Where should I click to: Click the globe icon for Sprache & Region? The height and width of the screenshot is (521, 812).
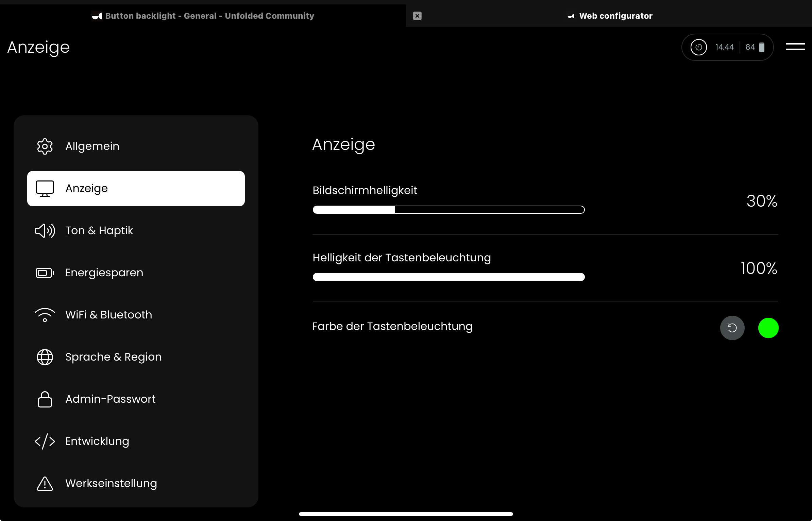pyautogui.click(x=45, y=357)
